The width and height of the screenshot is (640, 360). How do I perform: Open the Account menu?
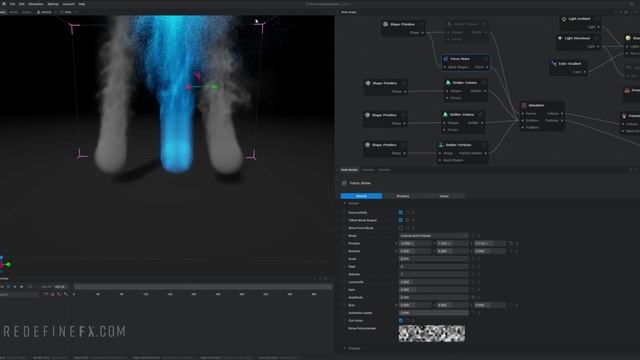coord(69,4)
